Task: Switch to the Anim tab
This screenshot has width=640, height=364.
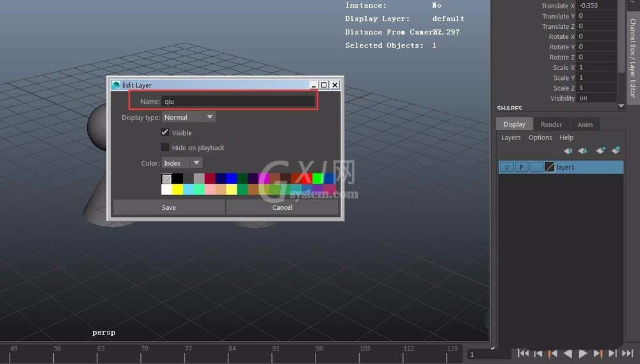Action: click(585, 125)
